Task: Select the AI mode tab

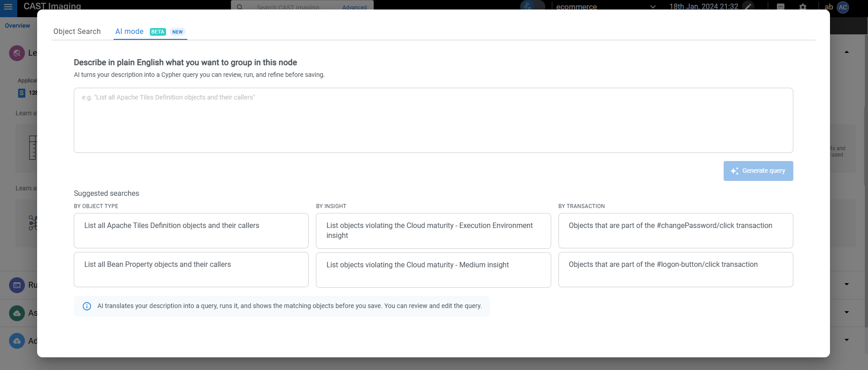Action: tap(150, 31)
